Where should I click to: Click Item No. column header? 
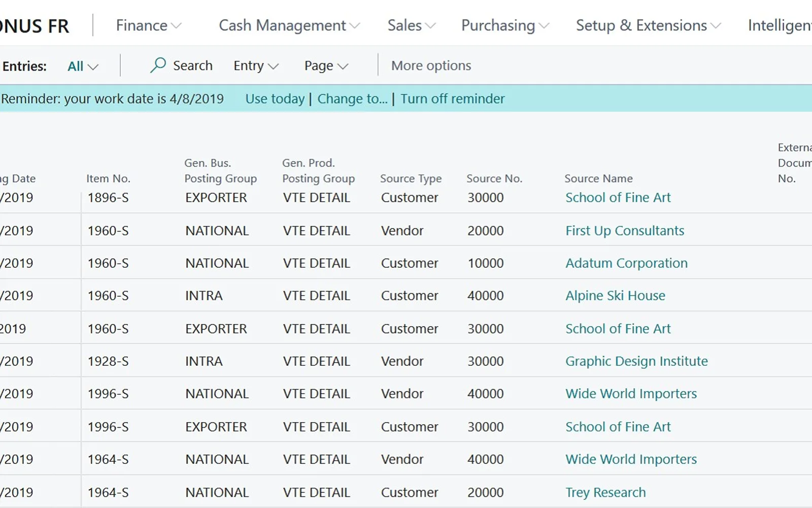(108, 178)
